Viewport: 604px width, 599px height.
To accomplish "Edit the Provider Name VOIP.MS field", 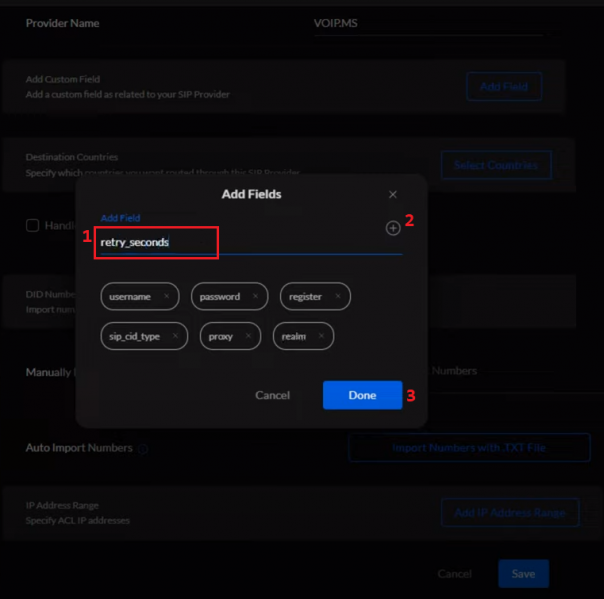I will [x=428, y=23].
